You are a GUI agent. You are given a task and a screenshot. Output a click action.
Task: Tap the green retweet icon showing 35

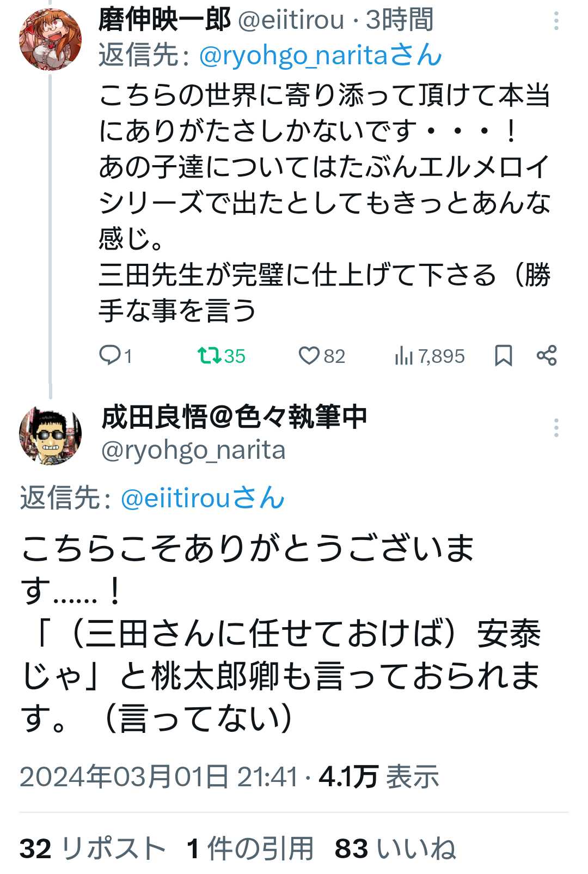(209, 356)
